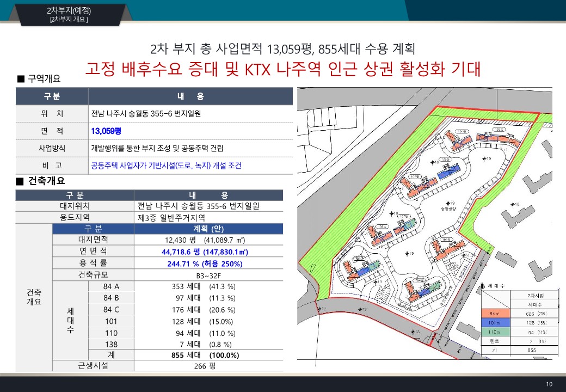Click the '2차사업' legend column header
Viewport: 566px width, 392px height.
coord(535,296)
